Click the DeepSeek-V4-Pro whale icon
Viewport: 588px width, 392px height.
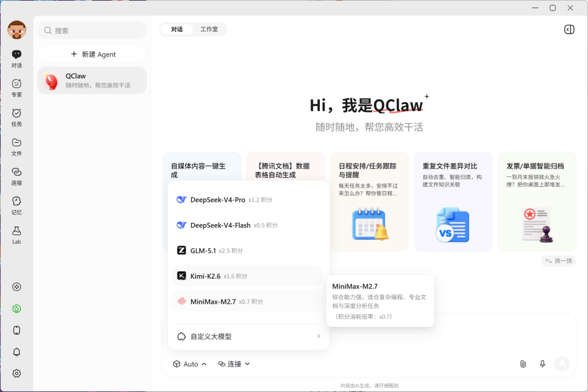[181, 200]
